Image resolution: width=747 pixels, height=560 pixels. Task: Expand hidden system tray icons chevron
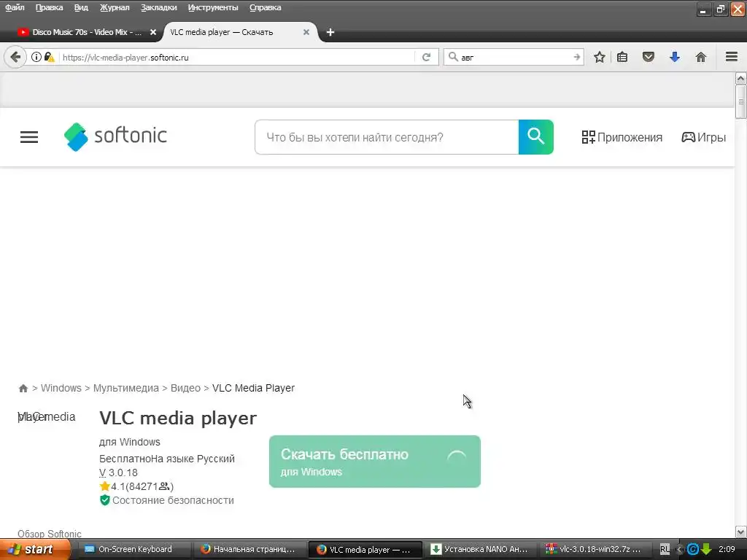680,550
